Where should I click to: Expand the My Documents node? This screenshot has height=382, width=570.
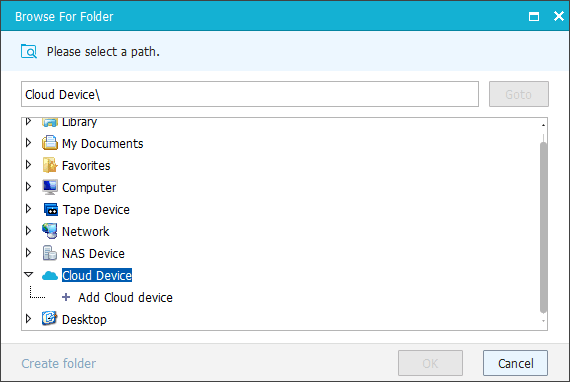28,143
